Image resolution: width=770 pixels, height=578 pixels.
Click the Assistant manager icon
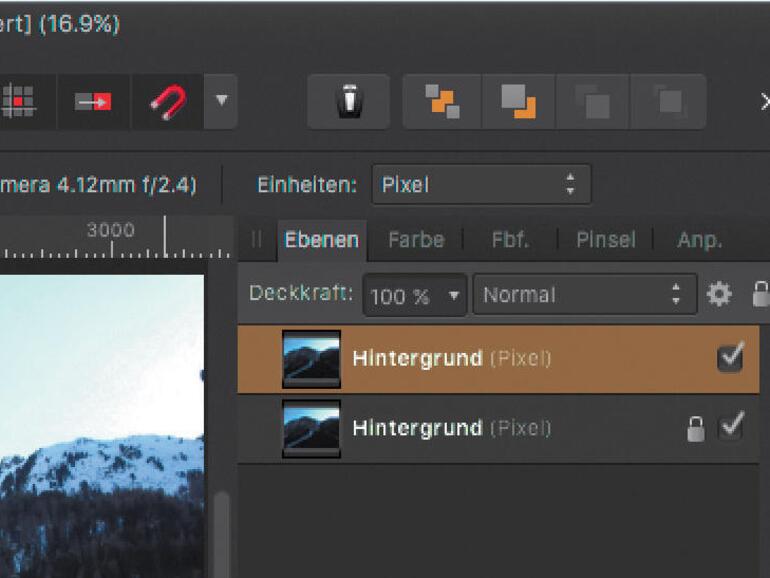pyautogui.click(x=349, y=101)
